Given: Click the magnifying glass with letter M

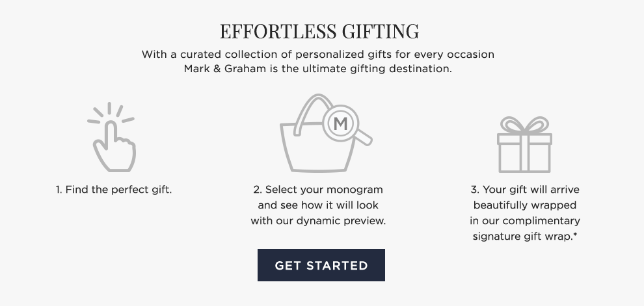Looking at the screenshot, I should 340,122.
